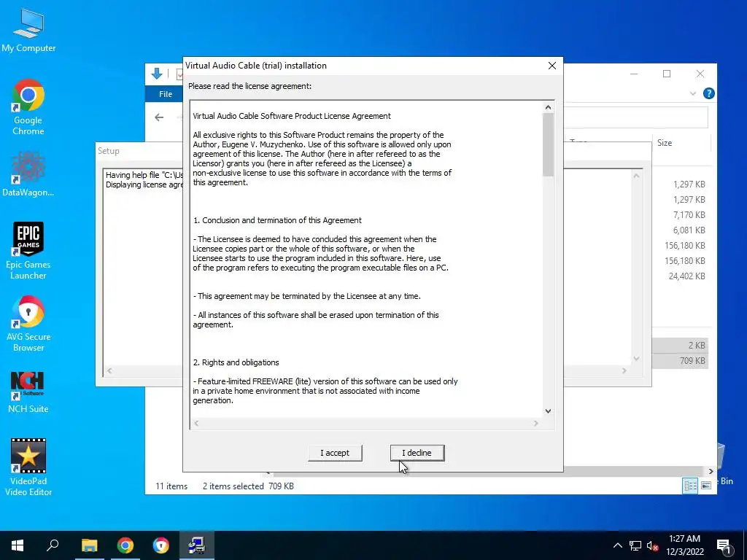Click the muted volume tray icon
747x560 pixels.
653,545
